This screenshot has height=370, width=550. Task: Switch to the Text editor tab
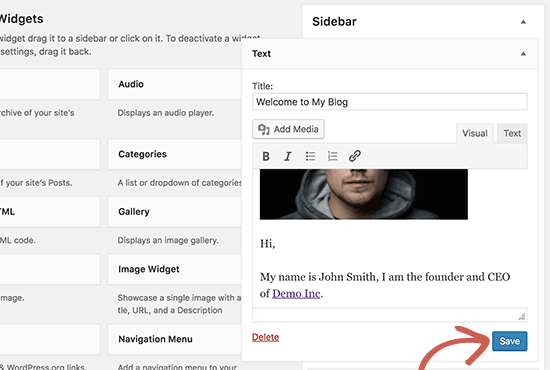pyautogui.click(x=512, y=133)
